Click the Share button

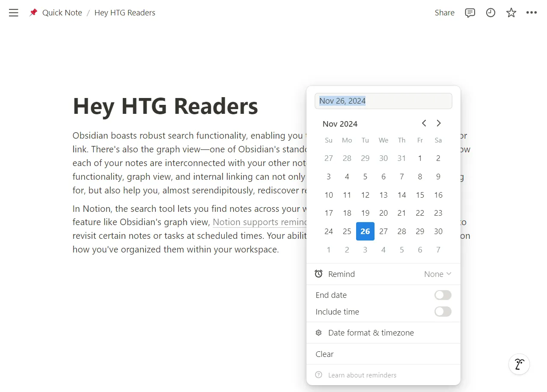(445, 13)
